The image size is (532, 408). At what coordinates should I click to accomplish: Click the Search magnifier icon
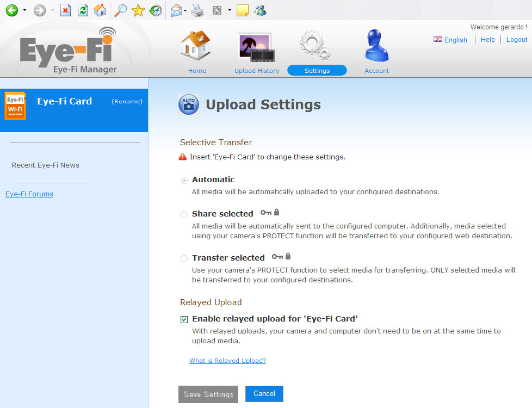pos(120,10)
